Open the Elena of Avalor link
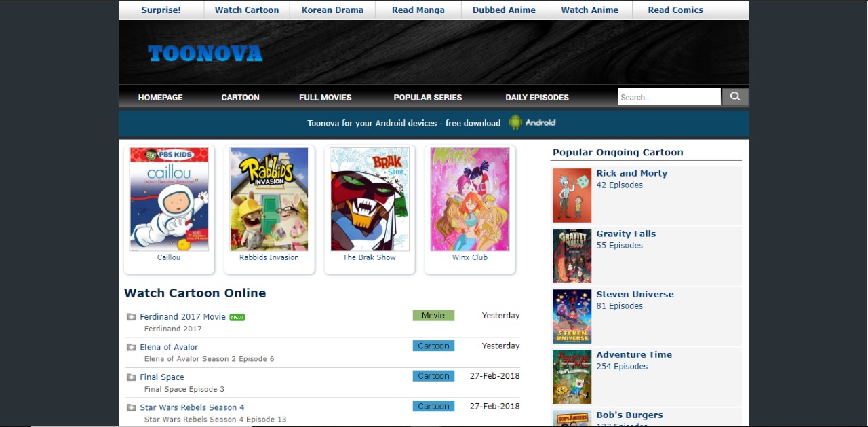This screenshot has width=868, height=427. [x=169, y=347]
